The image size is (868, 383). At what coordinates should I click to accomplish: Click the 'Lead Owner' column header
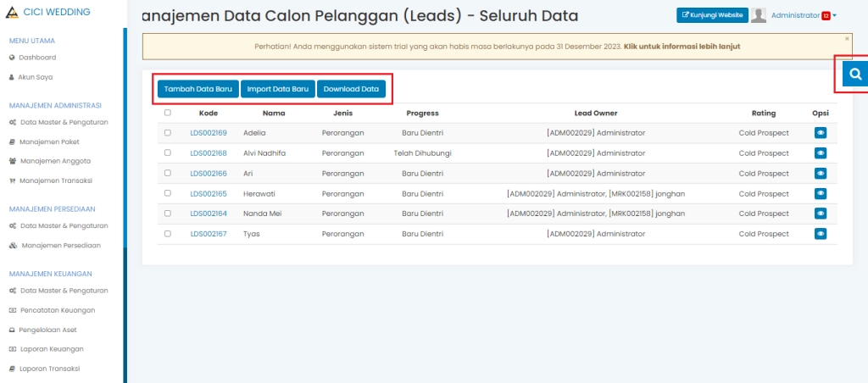[x=596, y=113]
